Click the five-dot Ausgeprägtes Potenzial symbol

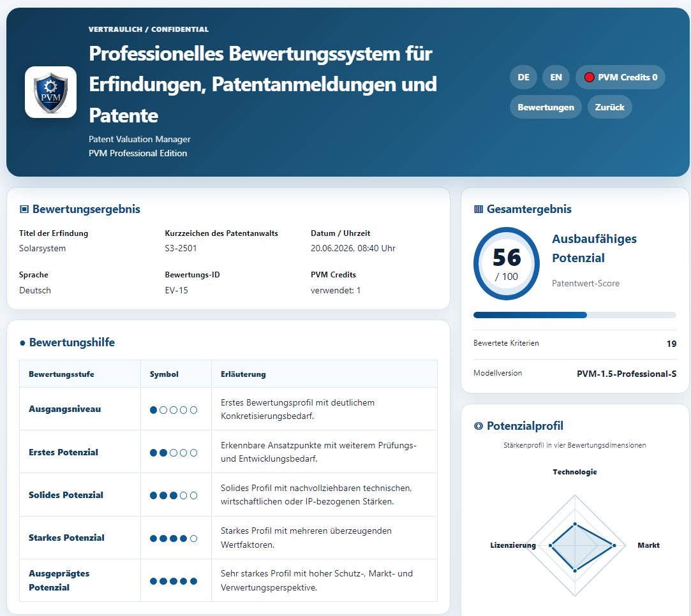[174, 581]
